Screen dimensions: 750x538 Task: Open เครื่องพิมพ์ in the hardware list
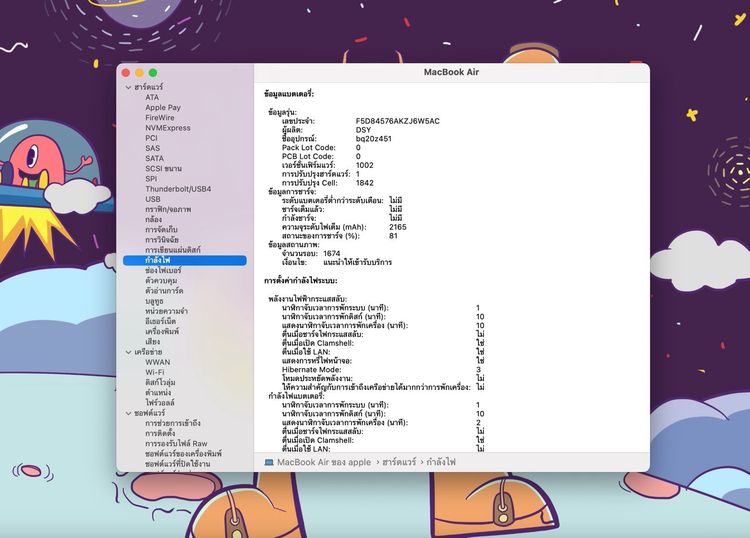pos(162,331)
